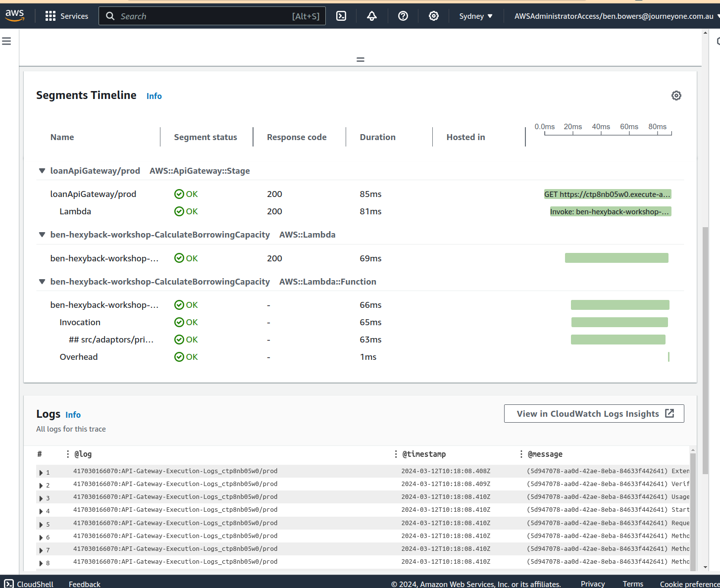The height and width of the screenshot is (588, 720).
Task: Open the Privacy link in footer
Action: (593, 584)
